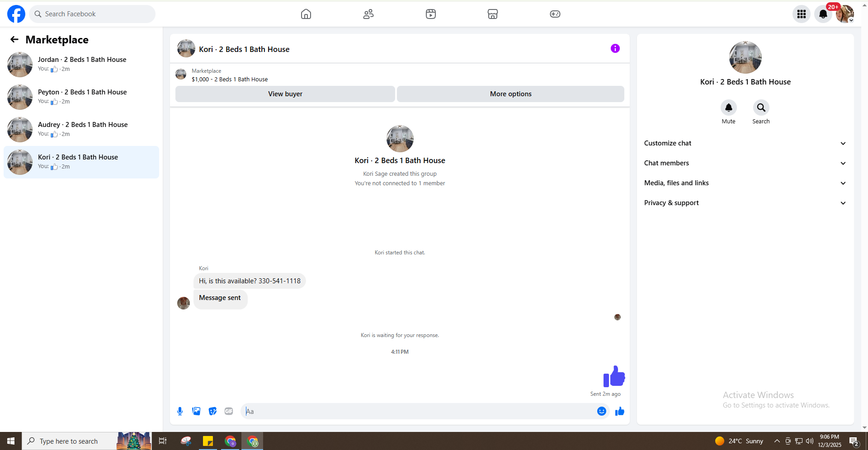Click the 'Kori Sage created this group' text
The width and height of the screenshot is (868, 450).
[400, 174]
